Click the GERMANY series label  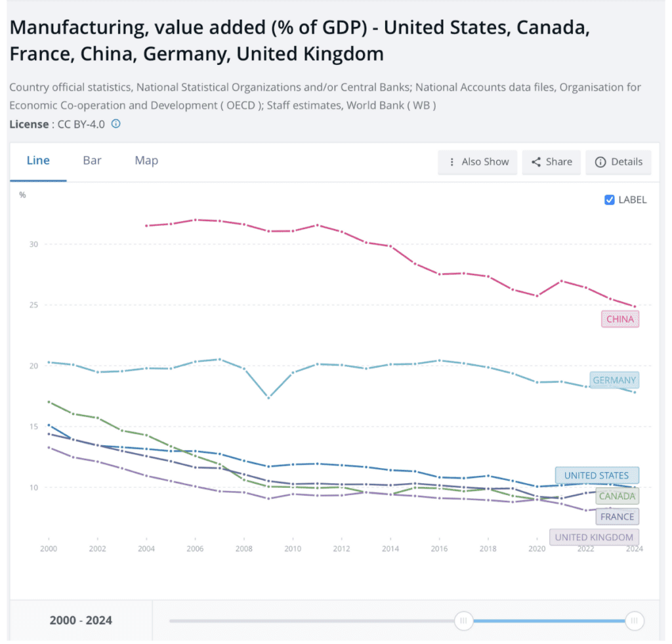pyautogui.click(x=614, y=380)
